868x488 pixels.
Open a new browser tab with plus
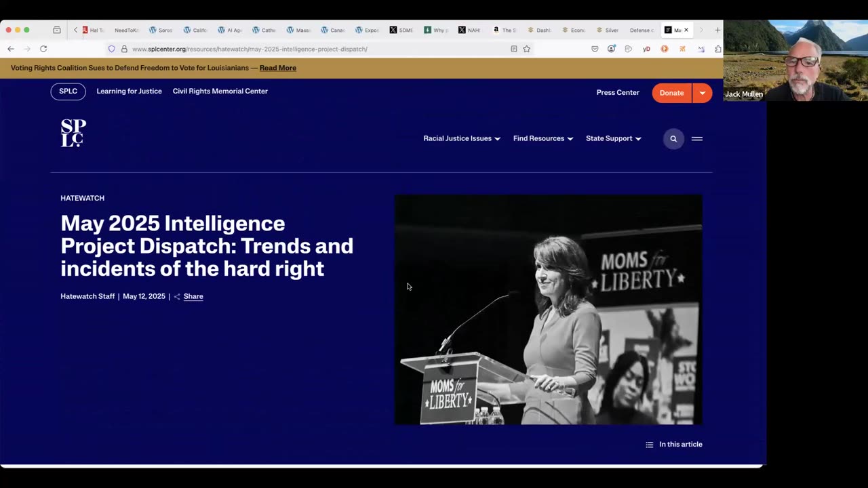click(x=717, y=30)
